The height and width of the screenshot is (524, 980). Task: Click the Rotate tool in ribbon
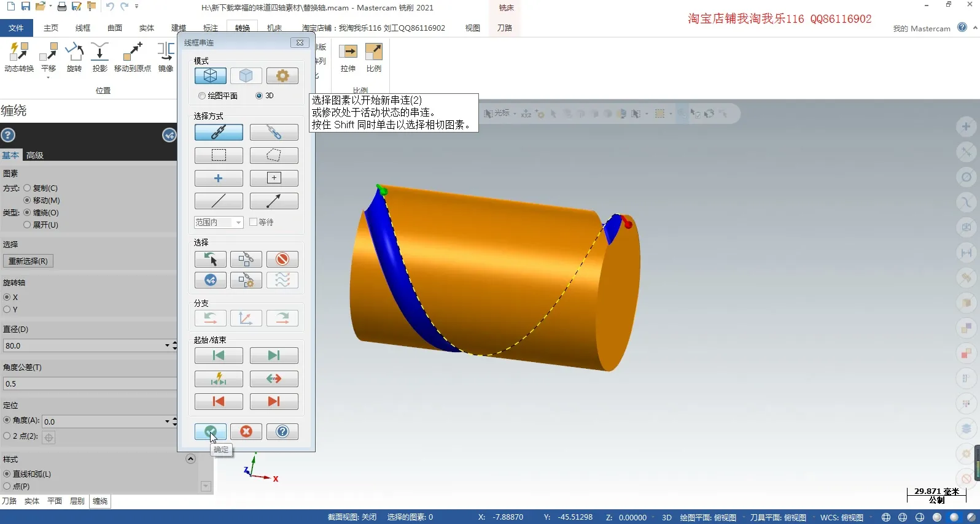74,57
